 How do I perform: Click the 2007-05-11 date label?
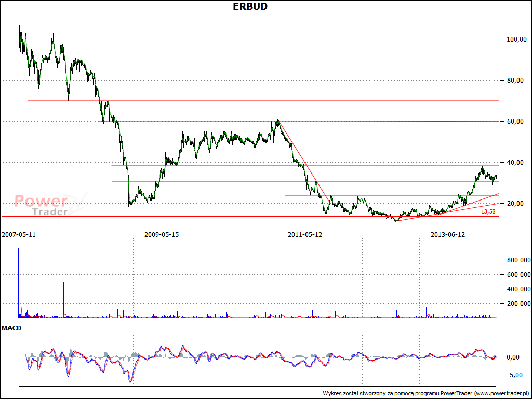(x=19, y=234)
